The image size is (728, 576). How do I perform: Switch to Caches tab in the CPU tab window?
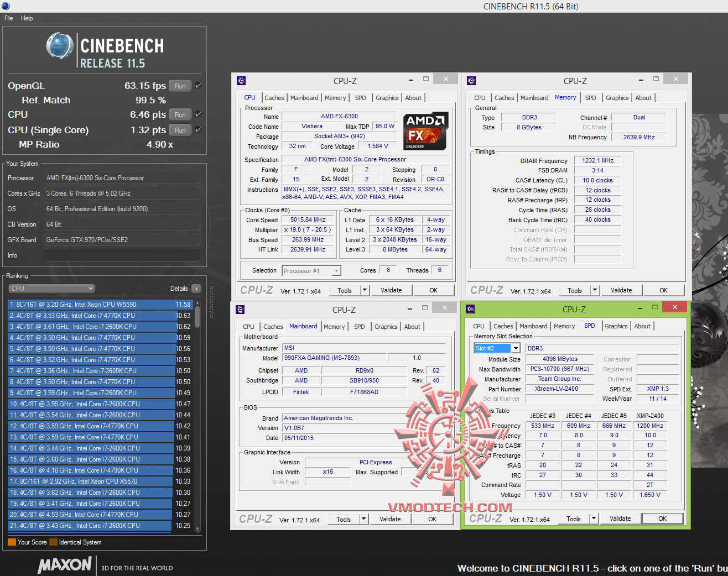tap(274, 98)
